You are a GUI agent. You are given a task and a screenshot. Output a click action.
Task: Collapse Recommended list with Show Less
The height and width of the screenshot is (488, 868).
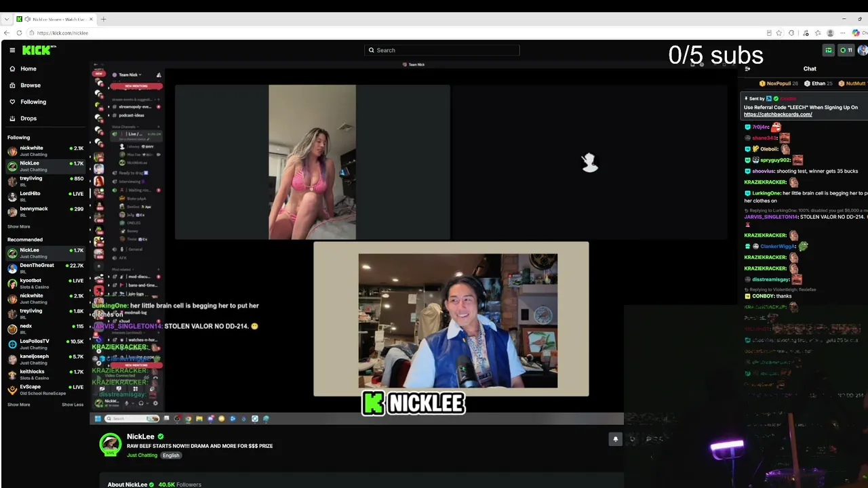(x=73, y=405)
